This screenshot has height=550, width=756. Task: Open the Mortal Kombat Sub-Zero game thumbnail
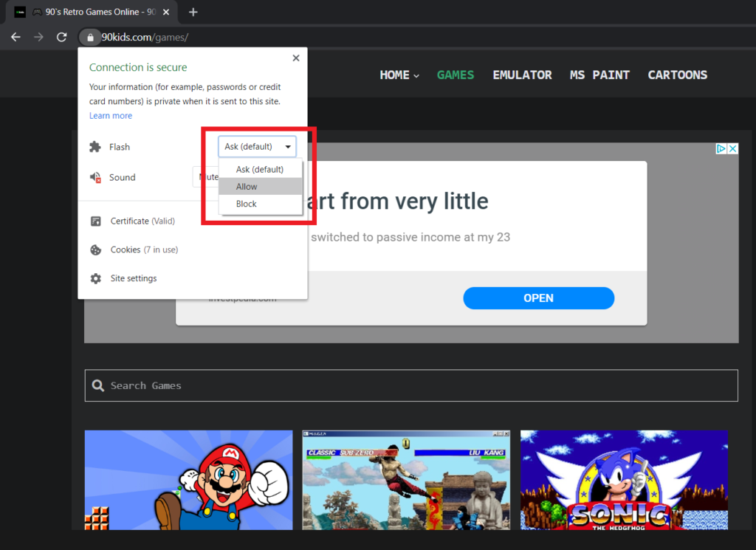pyautogui.click(x=406, y=480)
